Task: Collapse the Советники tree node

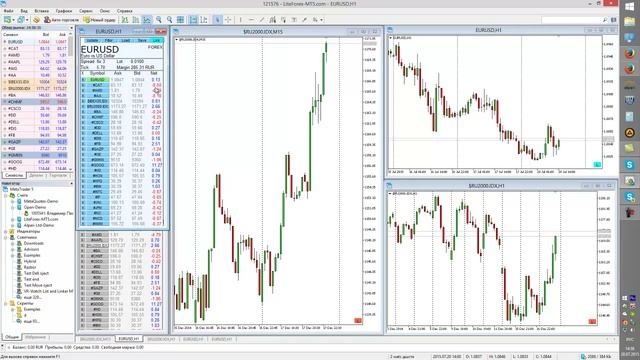Action: click(x=6, y=237)
